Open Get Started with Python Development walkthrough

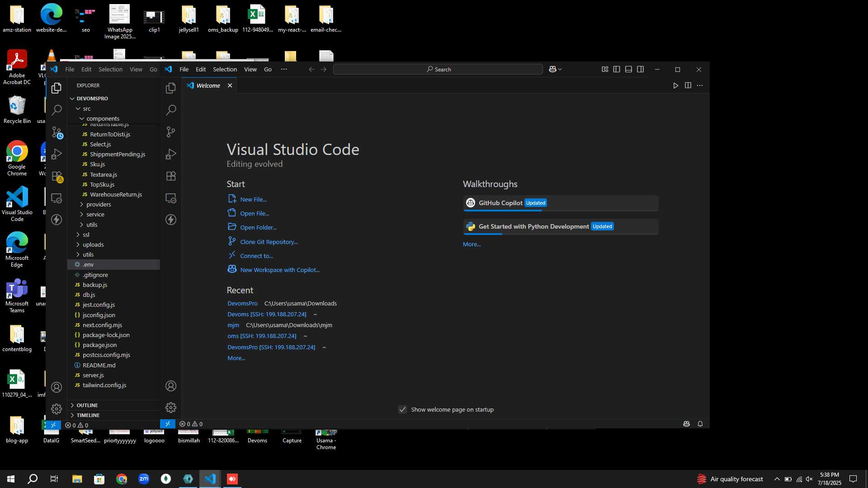tap(561, 226)
